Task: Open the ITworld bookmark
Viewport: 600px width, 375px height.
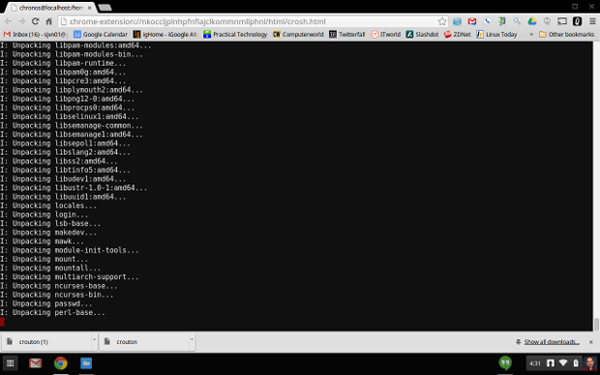Action: tap(386, 34)
